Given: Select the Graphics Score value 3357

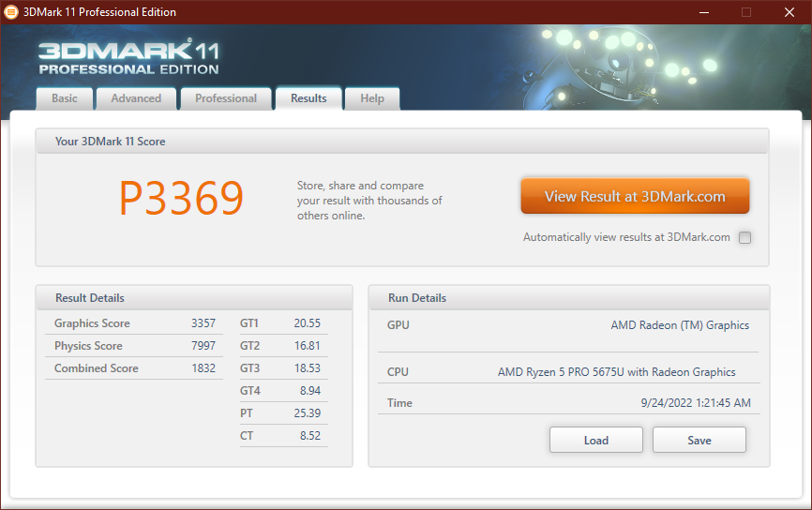Looking at the screenshot, I should [203, 323].
